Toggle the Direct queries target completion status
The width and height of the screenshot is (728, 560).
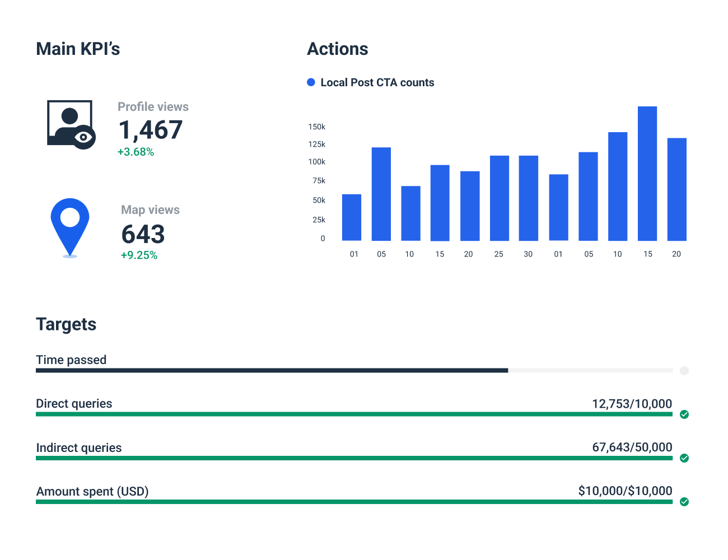[684, 414]
